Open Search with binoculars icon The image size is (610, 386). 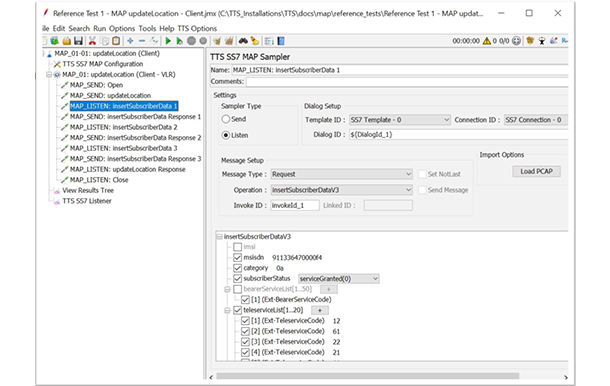[243, 41]
